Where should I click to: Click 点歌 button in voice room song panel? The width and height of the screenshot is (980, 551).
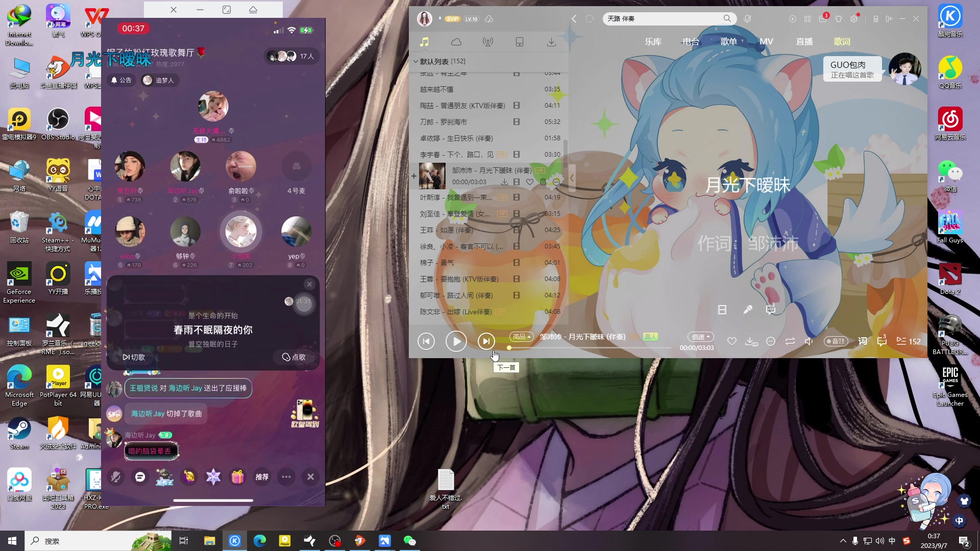(x=294, y=357)
